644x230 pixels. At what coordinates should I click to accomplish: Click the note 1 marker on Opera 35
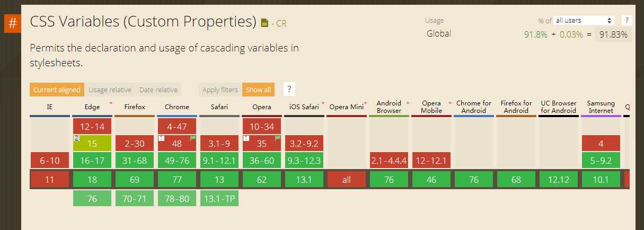246,138
